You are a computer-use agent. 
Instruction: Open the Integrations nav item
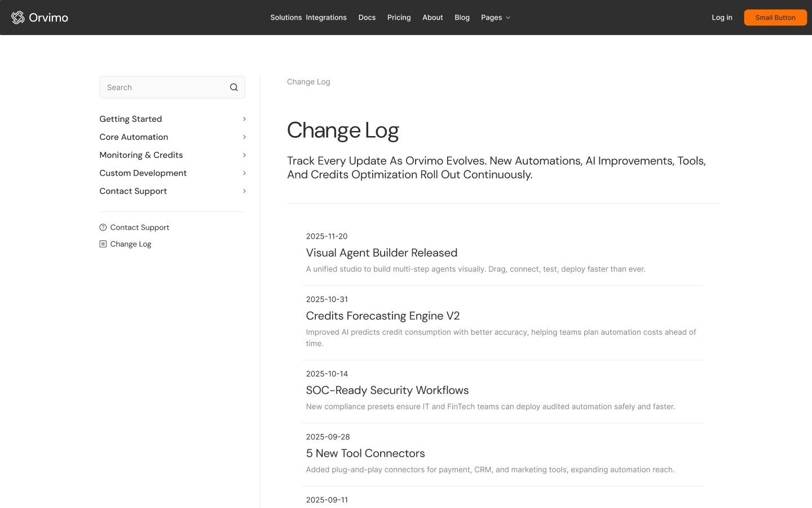[326, 17]
